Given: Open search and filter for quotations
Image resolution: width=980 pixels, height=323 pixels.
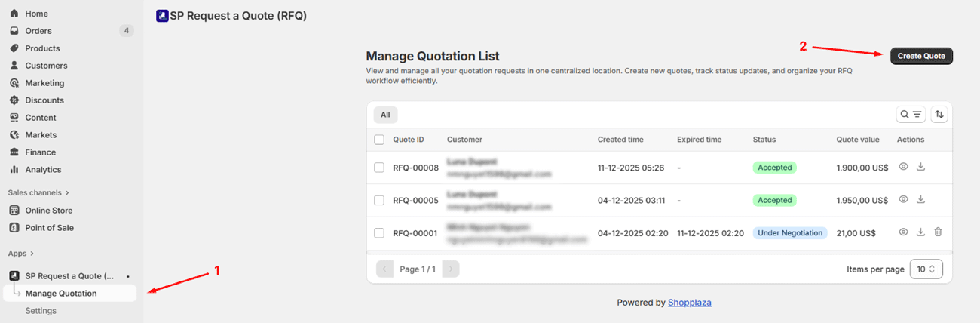Looking at the screenshot, I should [x=911, y=115].
